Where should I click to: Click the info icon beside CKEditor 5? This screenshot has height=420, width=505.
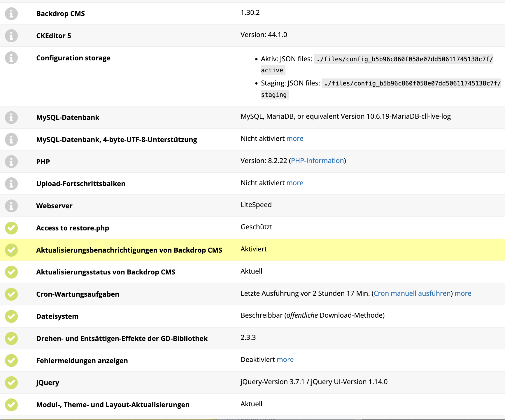pos(11,36)
